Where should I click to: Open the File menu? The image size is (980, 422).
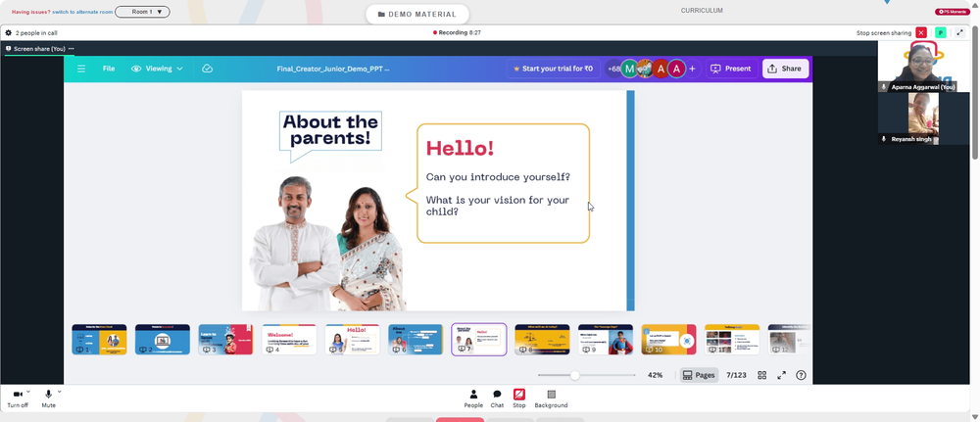tap(109, 69)
